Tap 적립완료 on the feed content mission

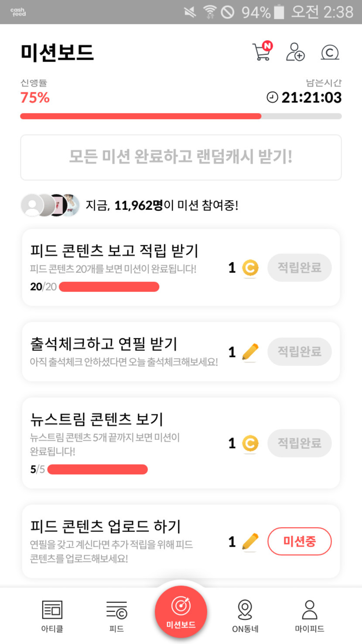pyautogui.click(x=299, y=267)
